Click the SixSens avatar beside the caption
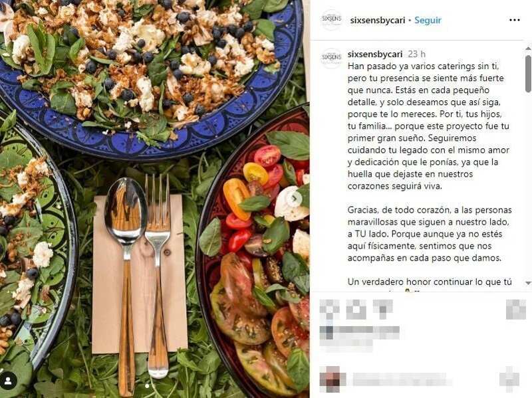The width and height of the screenshot is (532, 398). tap(331, 58)
